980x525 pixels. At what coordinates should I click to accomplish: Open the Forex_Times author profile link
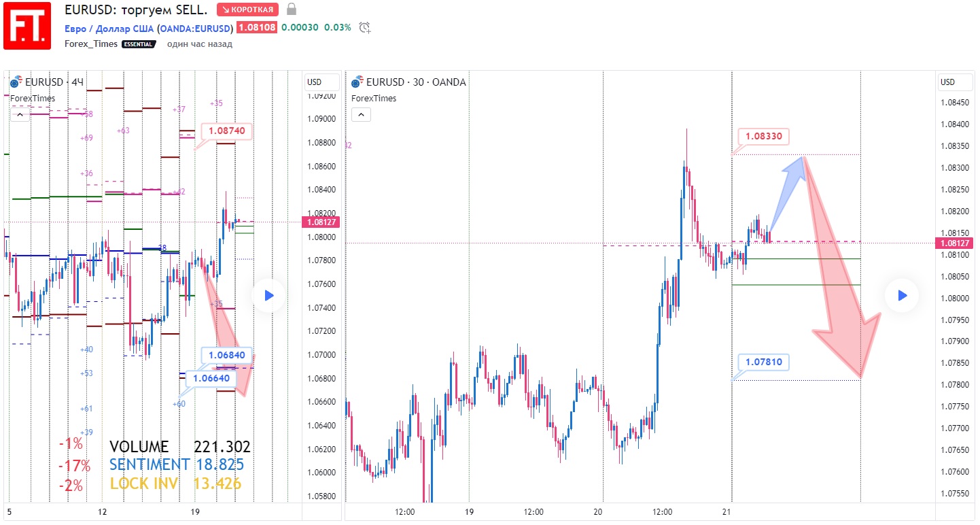click(x=91, y=44)
